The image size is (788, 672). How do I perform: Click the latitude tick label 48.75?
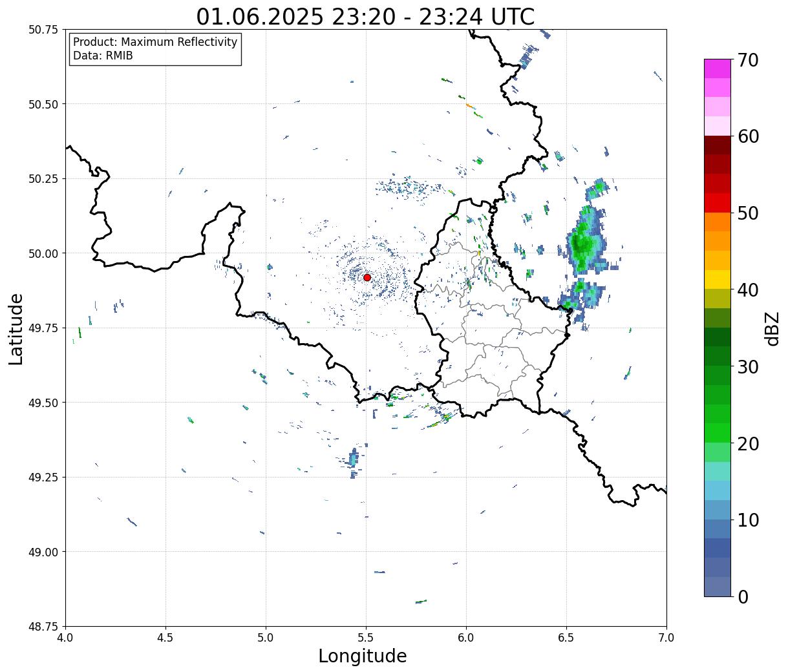click(43, 627)
